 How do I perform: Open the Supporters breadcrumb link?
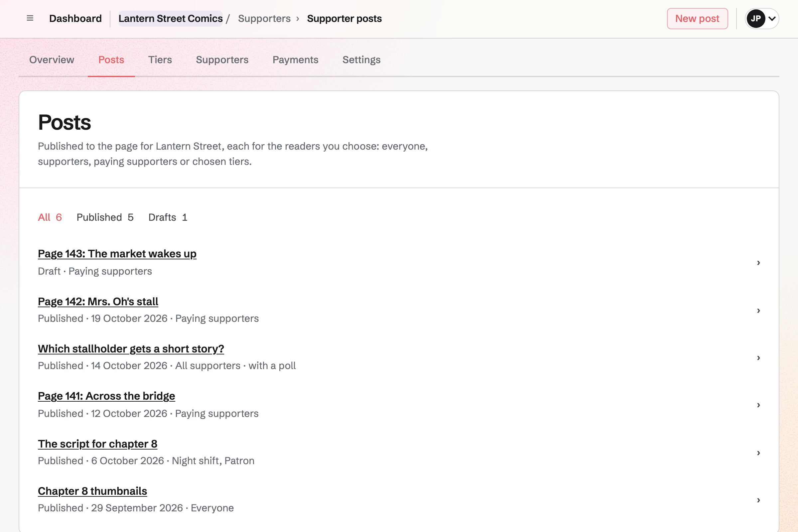(264, 19)
